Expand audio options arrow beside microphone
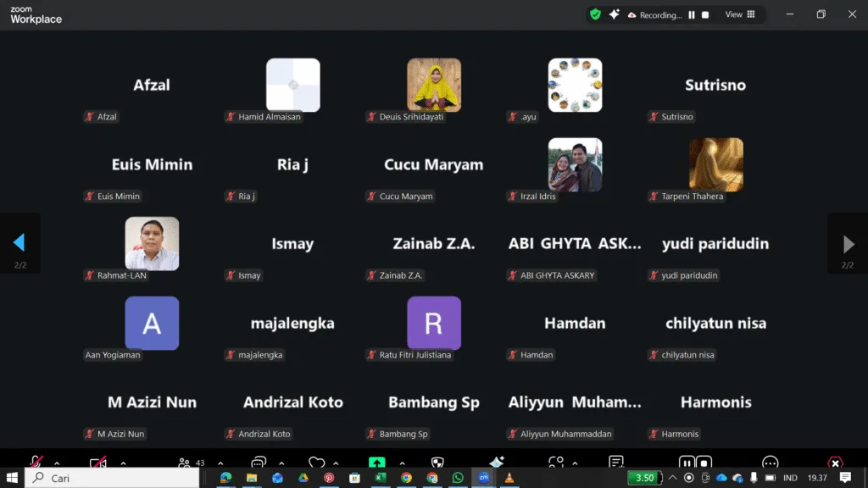This screenshot has height=488, width=868. pyautogui.click(x=57, y=463)
